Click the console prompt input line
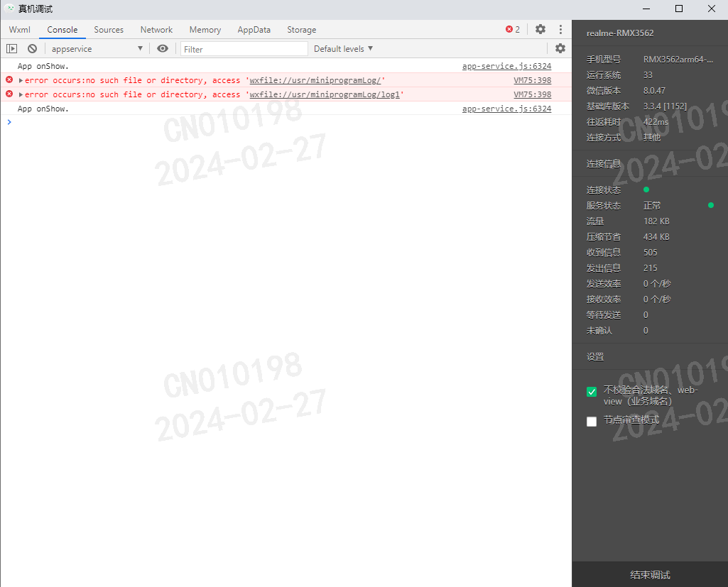This screenshot has height=587, width=728. [x=286, y=122]
